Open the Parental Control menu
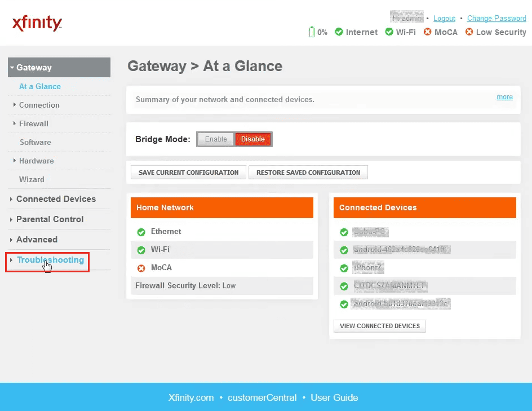This screenshot has height=411, width=532. pyautogui.click(x=50, y=219)
